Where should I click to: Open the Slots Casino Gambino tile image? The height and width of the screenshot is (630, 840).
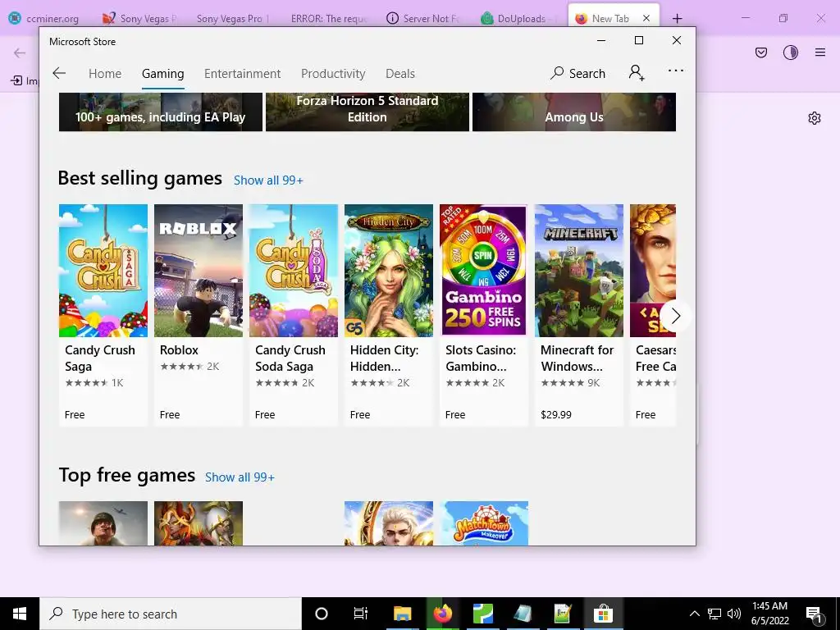click(483, 271)
